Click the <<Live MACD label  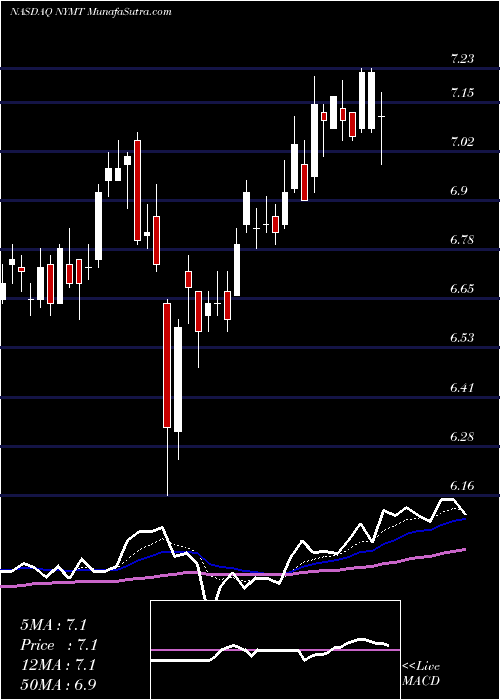pyautogui.click(x=421, y=673)
